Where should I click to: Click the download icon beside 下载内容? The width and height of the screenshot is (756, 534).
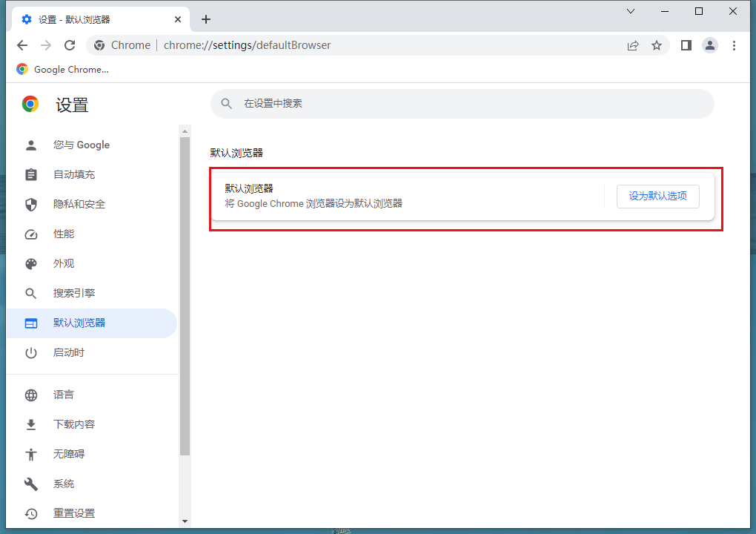(31, 424)
